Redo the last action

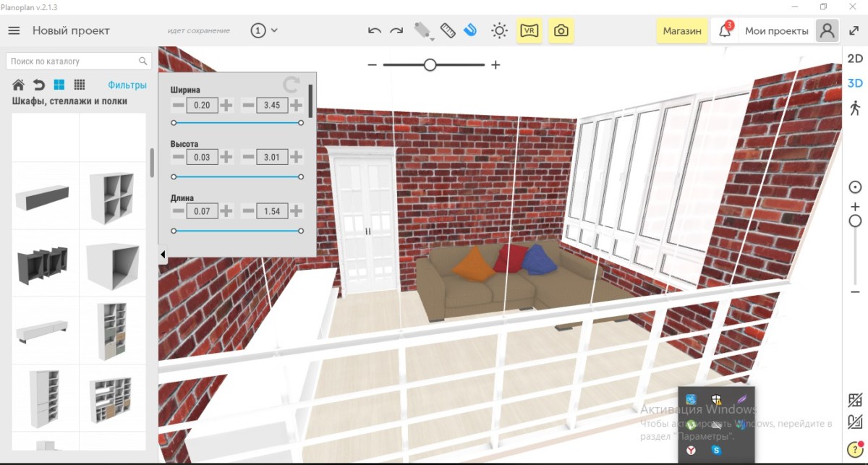396,30
